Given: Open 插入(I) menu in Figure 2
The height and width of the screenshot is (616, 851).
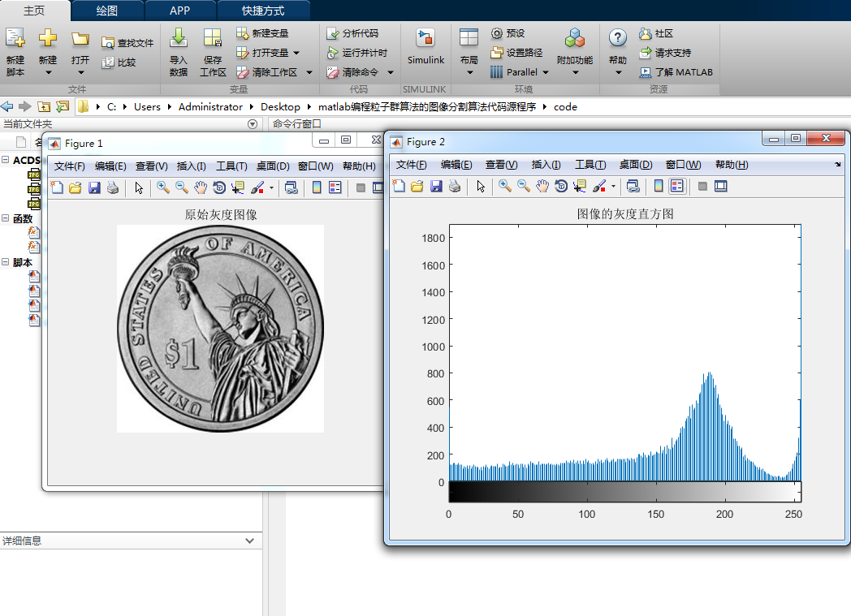Looking at the screenshot, I should (x=546, y=165).
